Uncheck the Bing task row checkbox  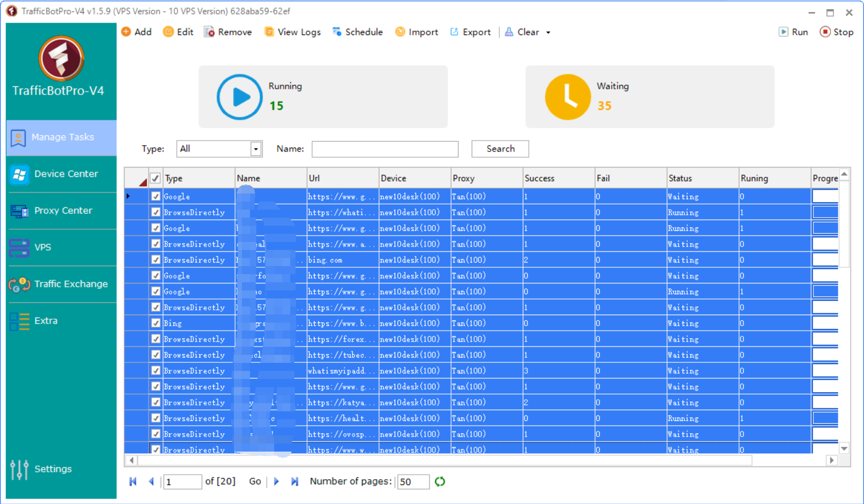[156, 323]
